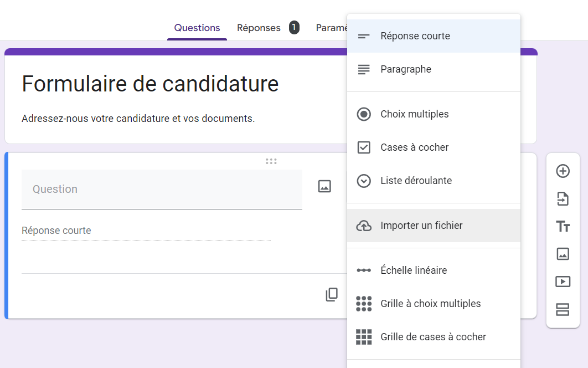Select Importer un fichier option
The height and width of the screenshot is (368, 588).
421,226
